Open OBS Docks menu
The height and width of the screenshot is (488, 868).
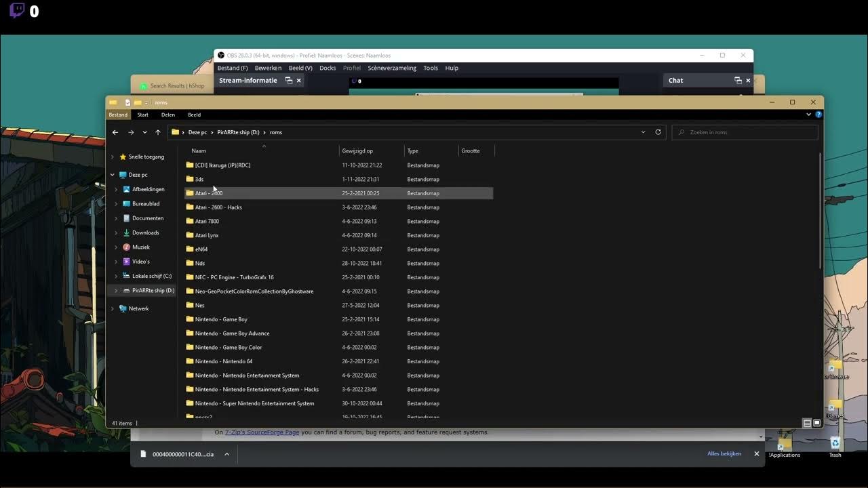tap(328, 68)
